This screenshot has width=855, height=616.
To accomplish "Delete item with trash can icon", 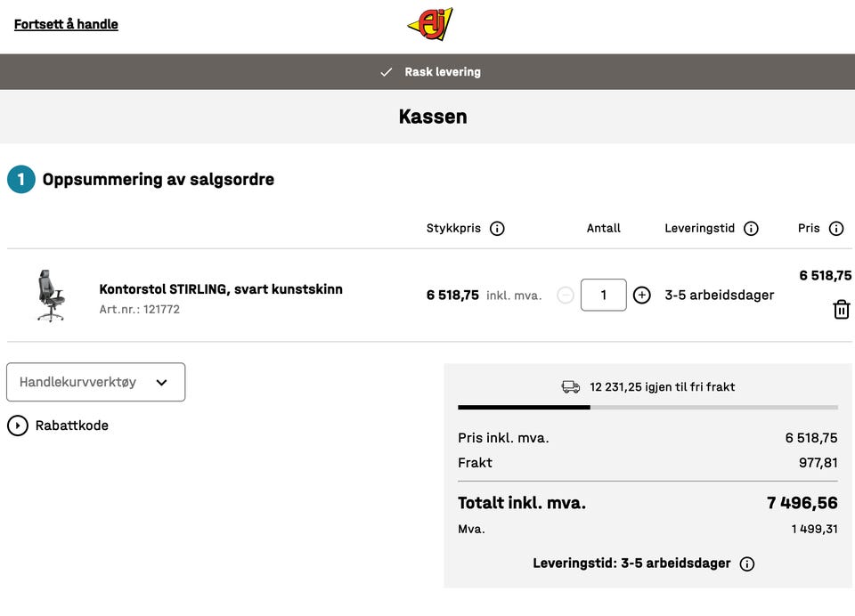I will pos(841,310).
